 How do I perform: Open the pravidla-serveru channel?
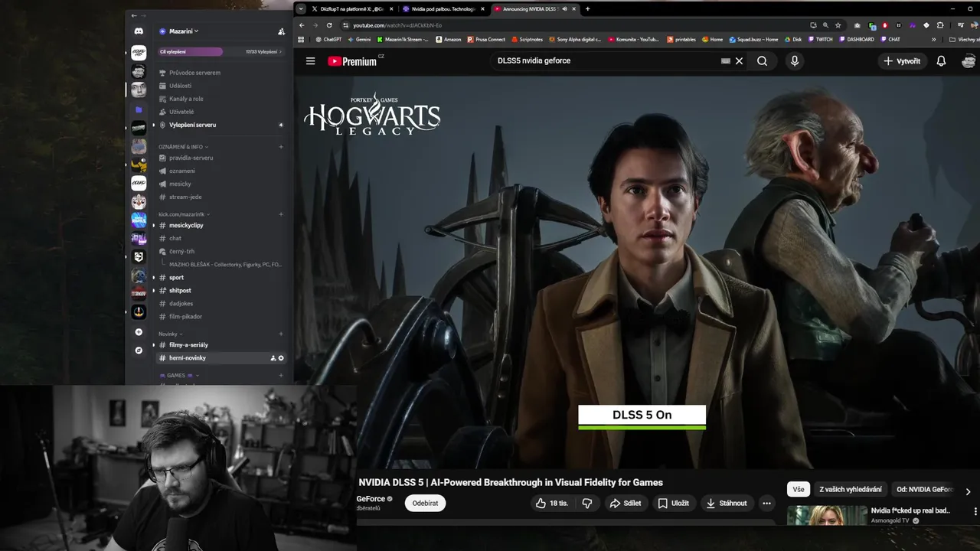coord(191,158)
